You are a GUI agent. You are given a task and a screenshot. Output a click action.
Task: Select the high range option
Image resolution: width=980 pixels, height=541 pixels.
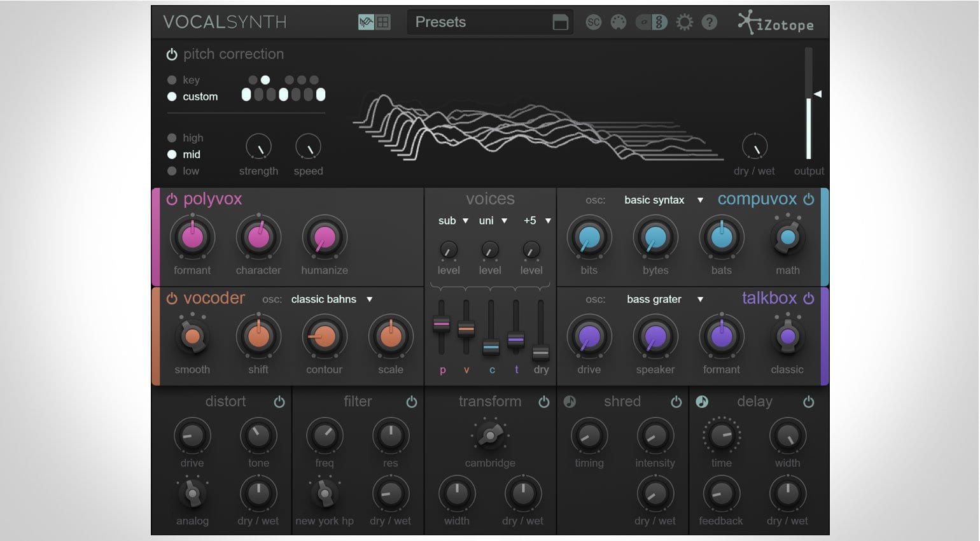[172, 137]
